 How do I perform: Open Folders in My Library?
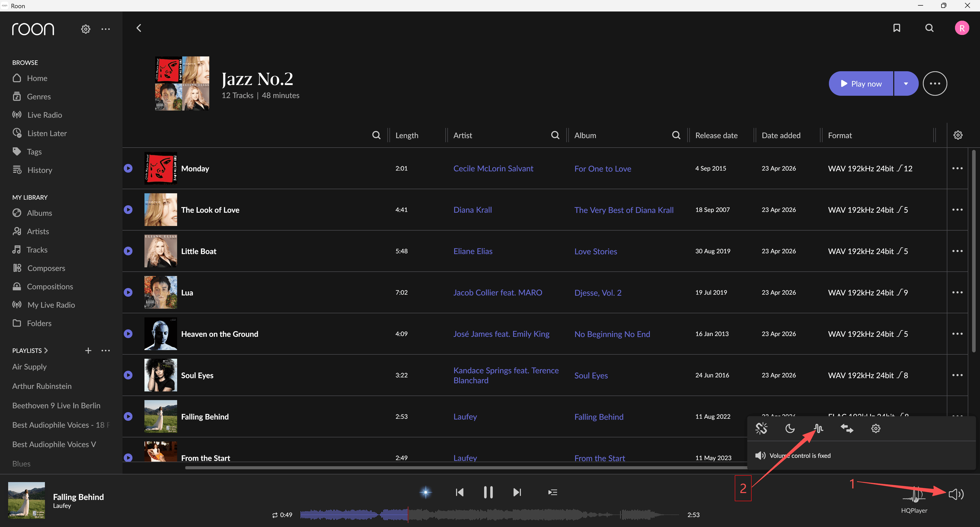point(32,323)
